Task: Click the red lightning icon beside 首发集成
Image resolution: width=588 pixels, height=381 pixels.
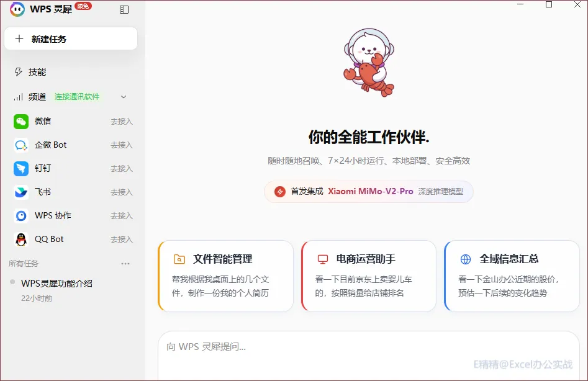Action: 280,192
